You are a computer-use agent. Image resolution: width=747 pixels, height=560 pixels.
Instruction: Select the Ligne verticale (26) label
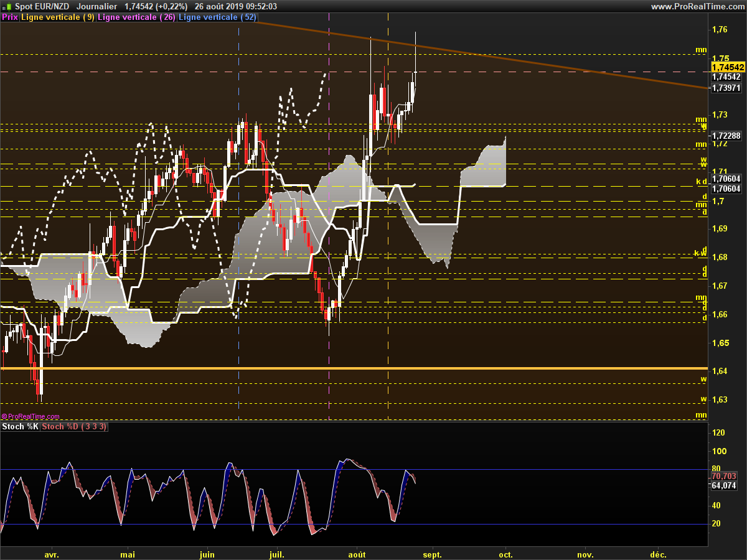[x=137, y=17]
